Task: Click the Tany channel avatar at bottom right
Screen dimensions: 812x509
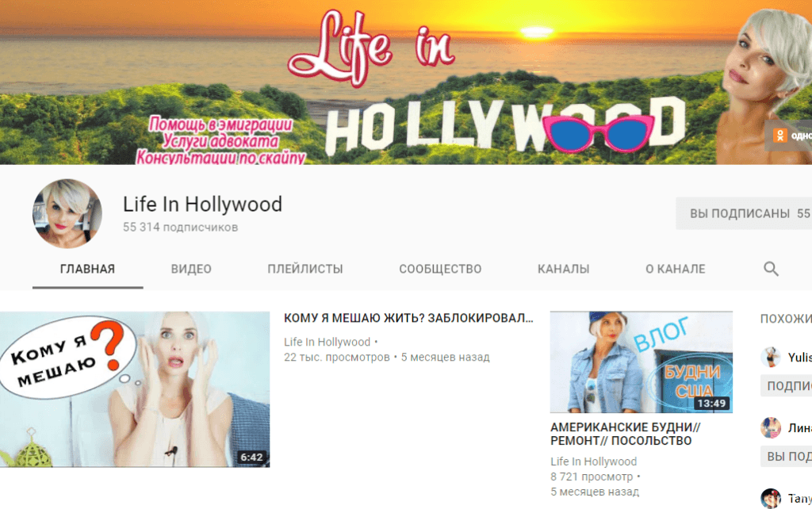Action: 771,499
